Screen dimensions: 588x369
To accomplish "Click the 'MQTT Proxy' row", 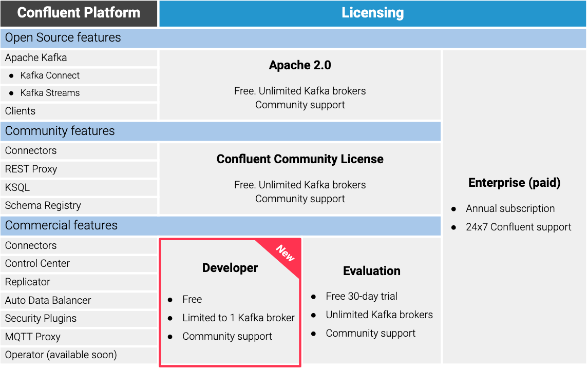I will pos(79,337).
